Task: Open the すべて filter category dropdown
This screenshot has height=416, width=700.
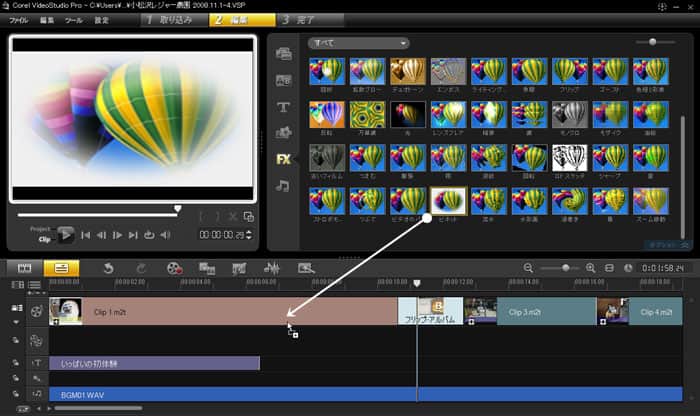Action: 358,43
